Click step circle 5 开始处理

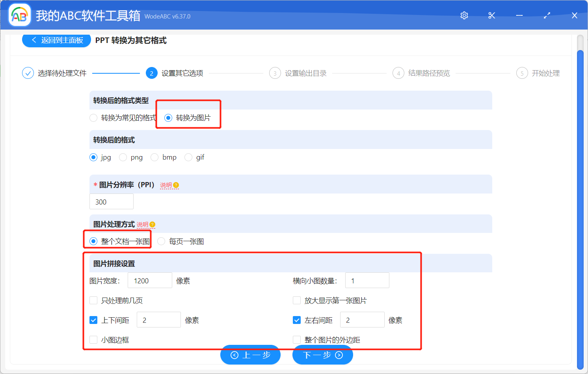522,73
